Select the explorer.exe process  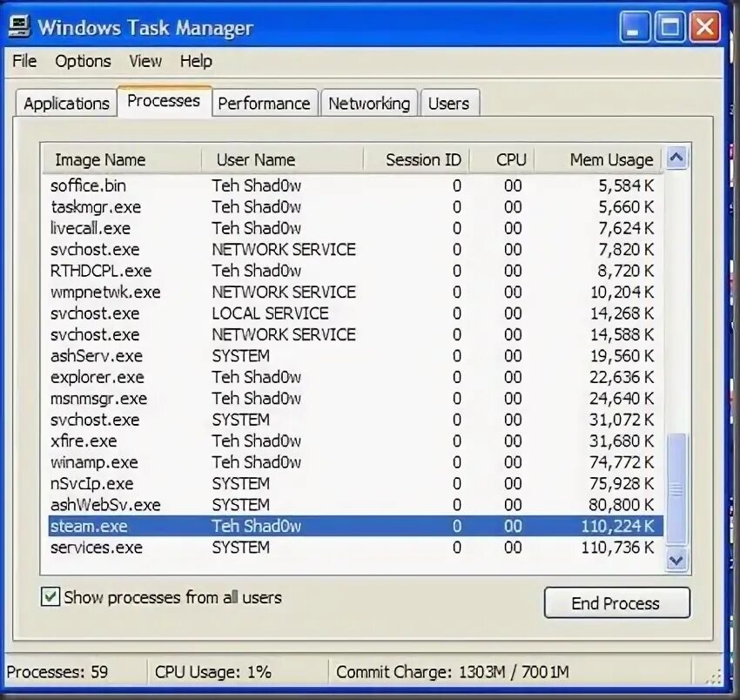(356, 377)
